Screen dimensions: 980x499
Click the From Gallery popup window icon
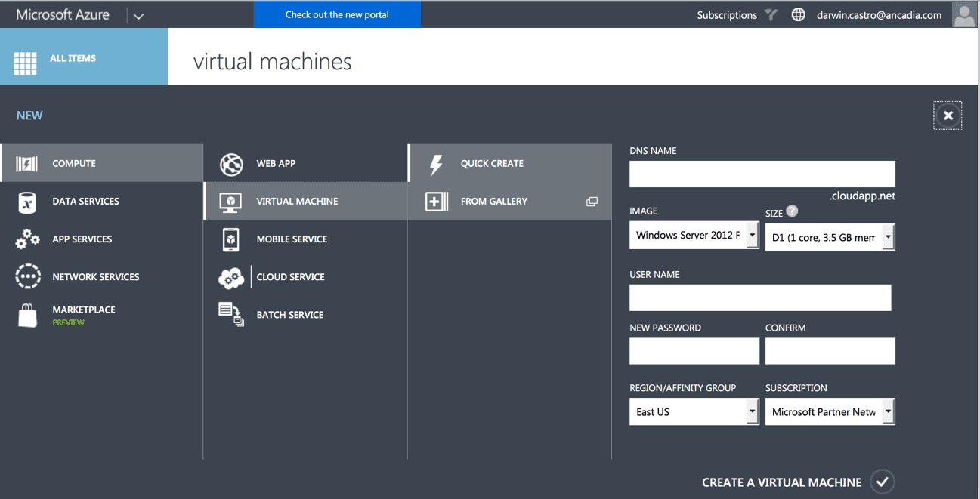coord(592,202)
